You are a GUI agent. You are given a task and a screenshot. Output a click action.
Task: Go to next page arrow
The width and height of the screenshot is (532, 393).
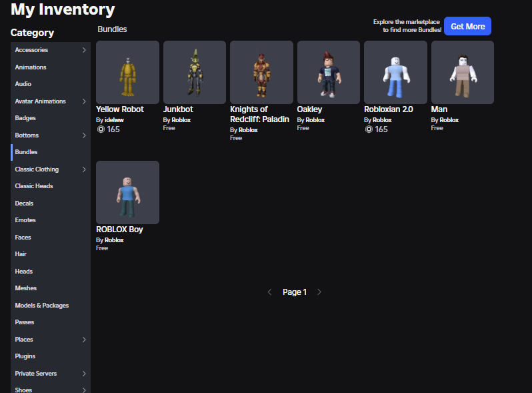click(x=319, y=292)
